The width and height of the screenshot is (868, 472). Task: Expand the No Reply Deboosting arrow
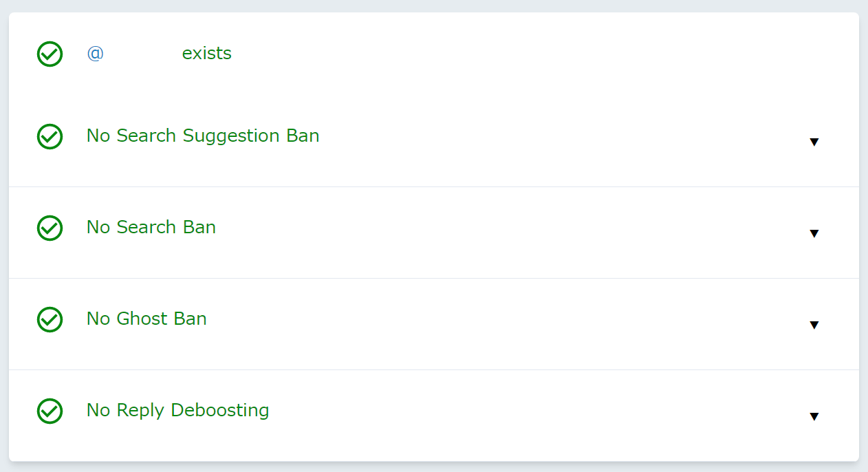[x=814, y=416]
